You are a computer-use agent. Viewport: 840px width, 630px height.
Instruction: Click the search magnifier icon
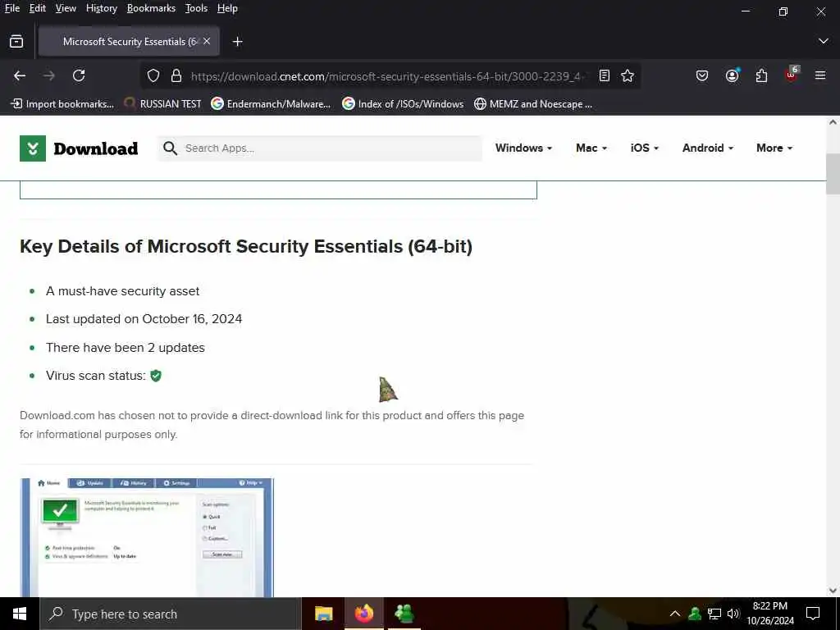pos(170,148)
